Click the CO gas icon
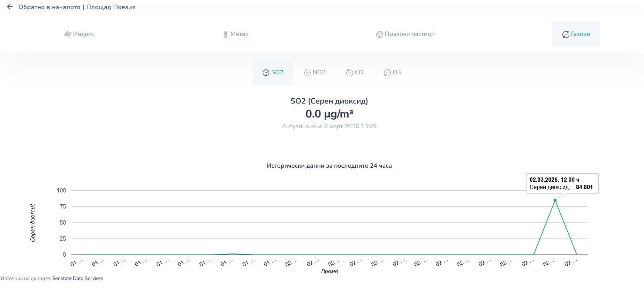The image size is (644, 288). click(x=349, y=73)
